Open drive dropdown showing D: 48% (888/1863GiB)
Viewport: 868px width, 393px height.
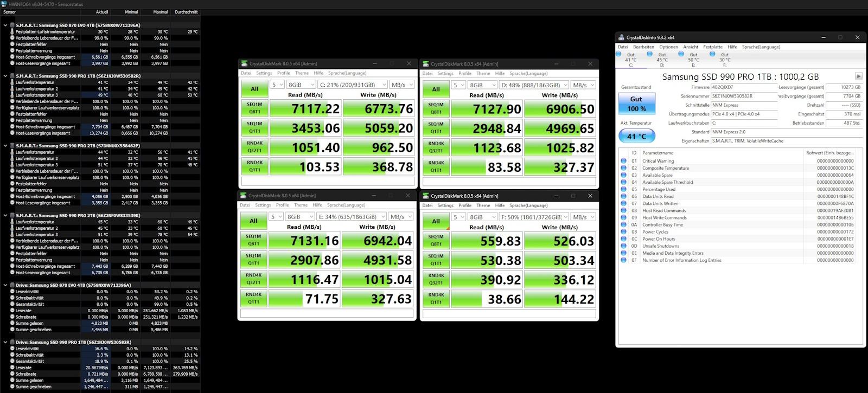(534, 85)
